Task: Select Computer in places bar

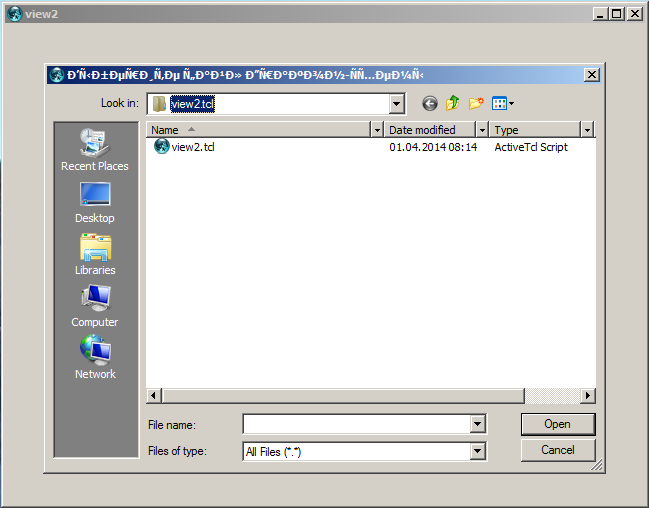Action: (x=94, y=305)
